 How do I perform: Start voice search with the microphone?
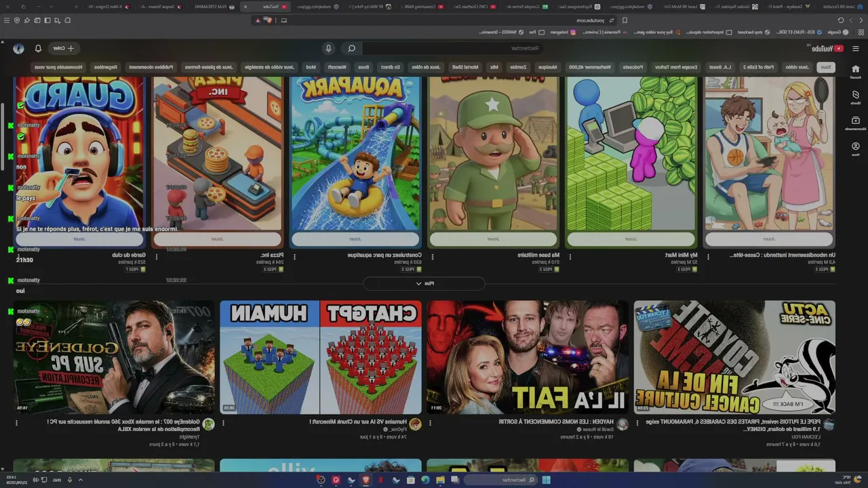[x=328, y=49]
